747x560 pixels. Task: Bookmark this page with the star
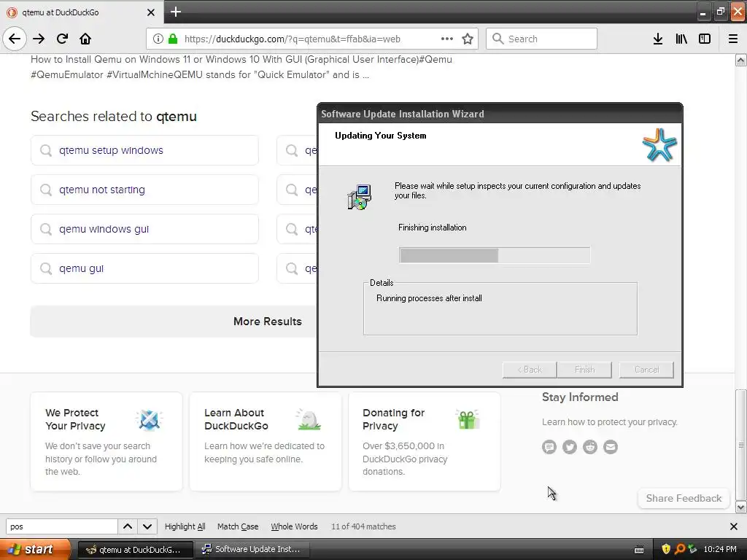click(468, 39)
